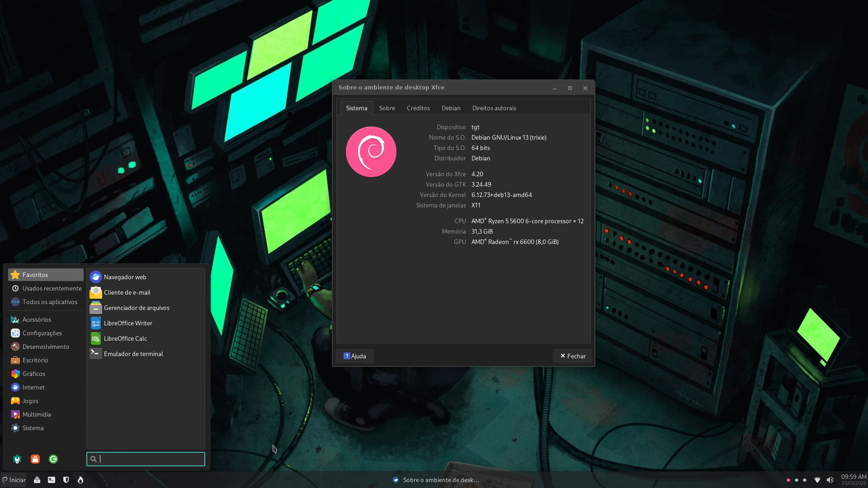Launch terminal from the taskbar panel icon
The width and height of the screenshot is (868, 488).
[x=52, y=480]
